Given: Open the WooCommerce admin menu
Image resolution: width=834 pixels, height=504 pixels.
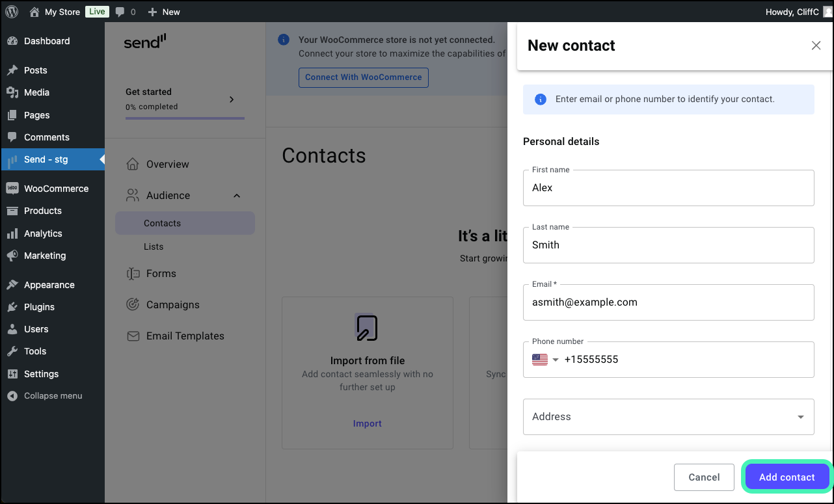Looking at the screenshot, I should tap(52, 189).
